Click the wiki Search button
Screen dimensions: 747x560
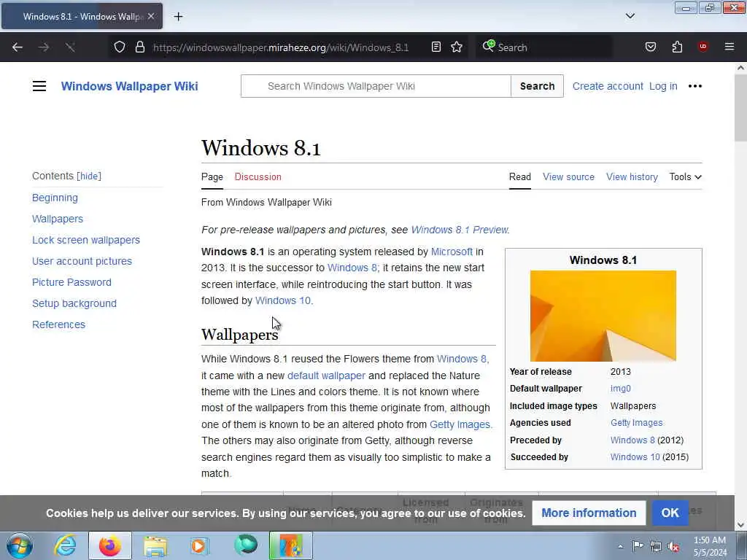[537, 86]
